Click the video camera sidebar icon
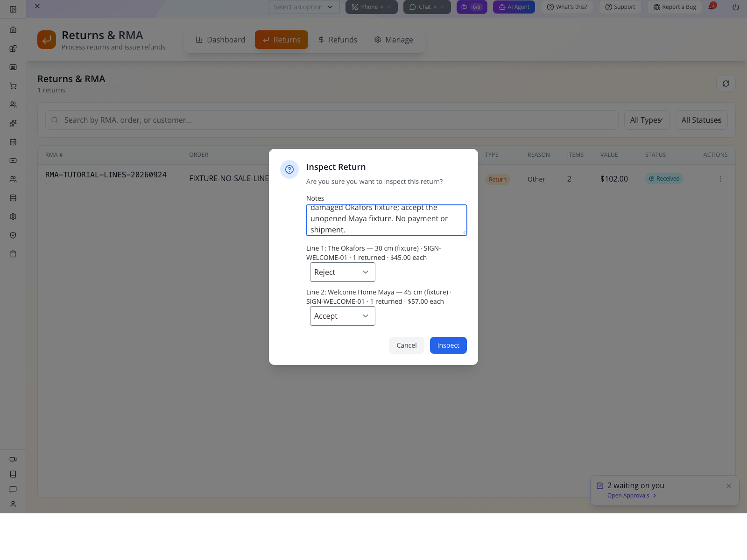This screenshot has width=747, height=560. click(13, 459)
